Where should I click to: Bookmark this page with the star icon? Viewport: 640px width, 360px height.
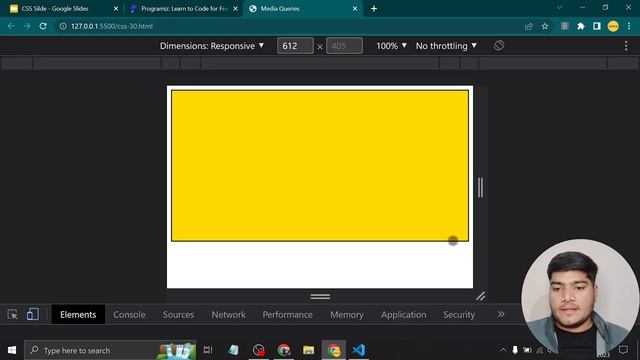(x=545, y=26)
